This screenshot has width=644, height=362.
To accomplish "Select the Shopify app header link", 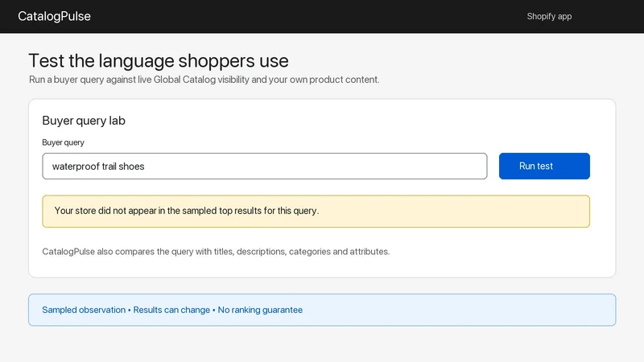I will coord(549,16).
